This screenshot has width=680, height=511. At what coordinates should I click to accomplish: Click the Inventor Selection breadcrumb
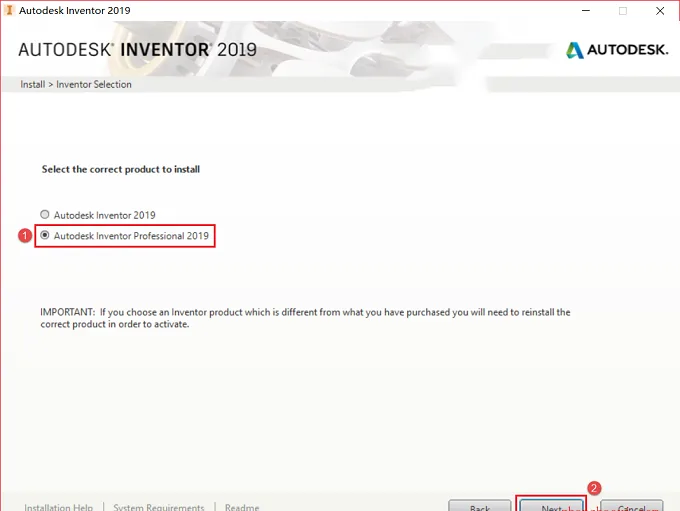pos(94,84)
